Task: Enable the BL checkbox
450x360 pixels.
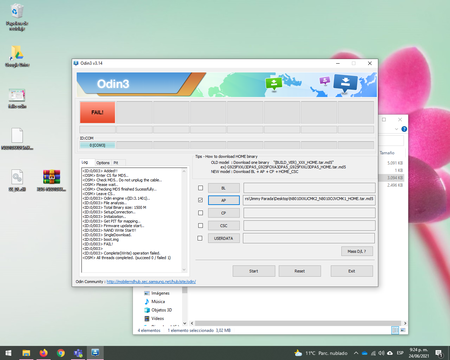Action: coord(200,188)
